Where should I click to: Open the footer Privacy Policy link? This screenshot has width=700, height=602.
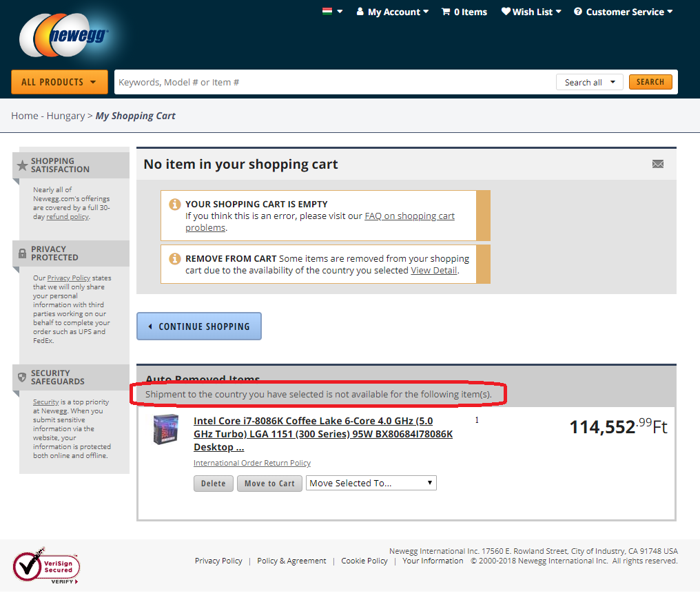click(x=218, y=561)
